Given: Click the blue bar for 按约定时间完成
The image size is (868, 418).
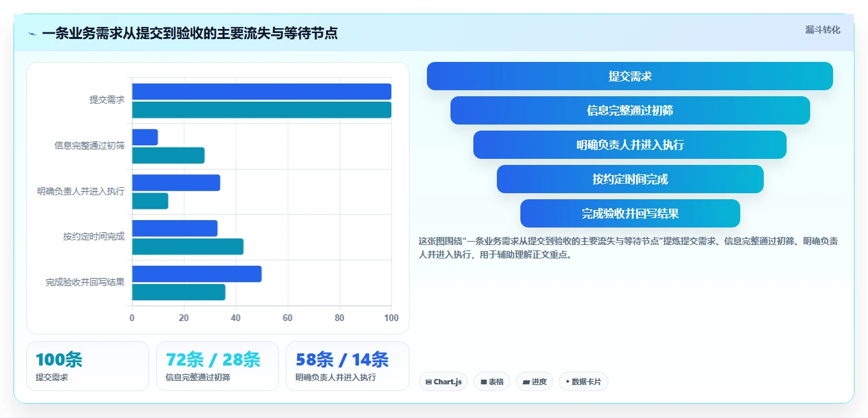Looking at the screenshot, I should tap(175, 228).
